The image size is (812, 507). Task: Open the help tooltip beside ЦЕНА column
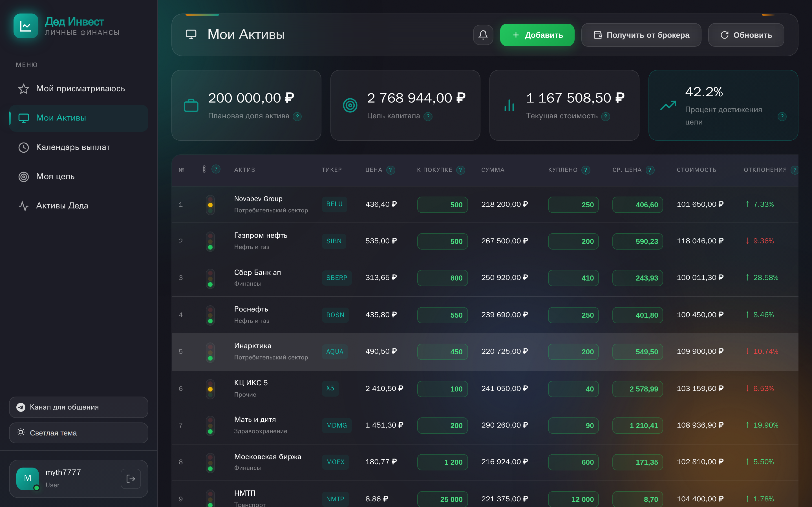click(391, 170)
